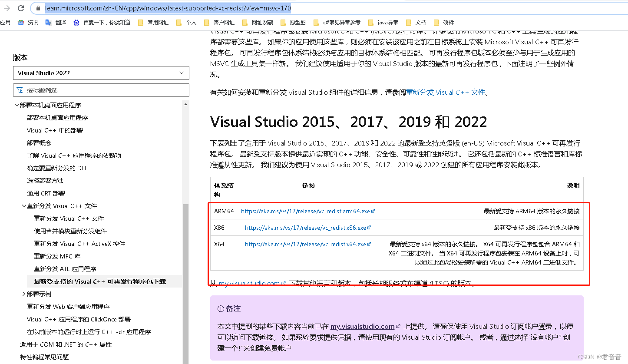Click the 链接 column header
The image size is (628, 364).
308,185
